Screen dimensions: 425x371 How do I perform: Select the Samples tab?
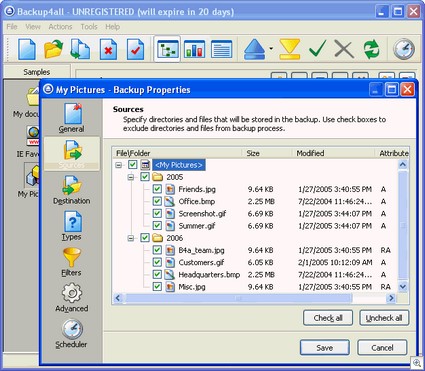tap(37, 72)
